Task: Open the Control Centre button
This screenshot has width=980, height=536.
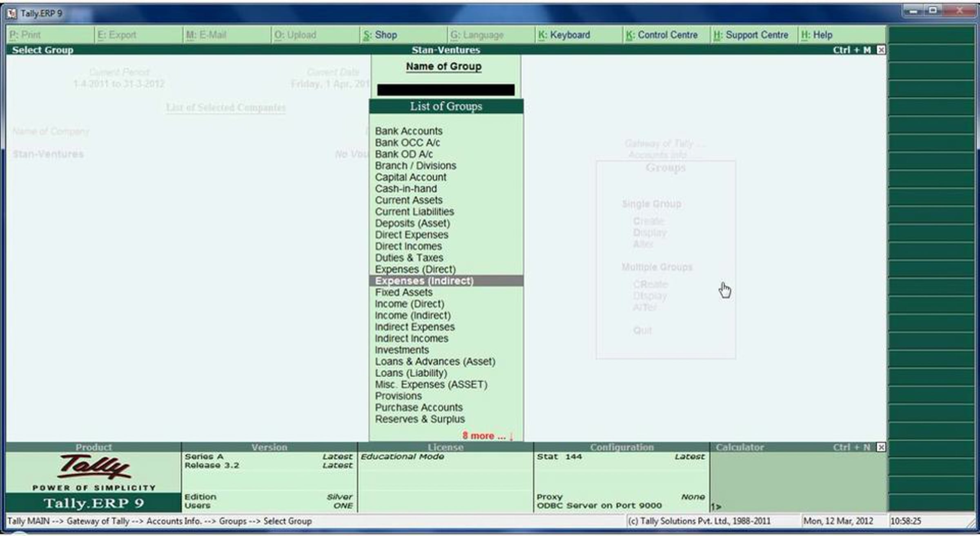Action: [666, 35]
